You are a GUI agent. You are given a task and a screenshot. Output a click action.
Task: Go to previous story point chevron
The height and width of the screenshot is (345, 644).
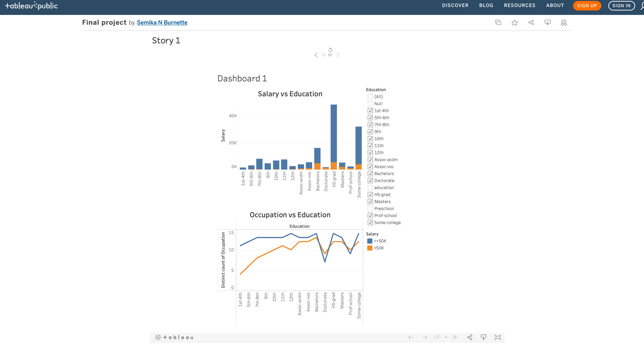click(316, 55)
